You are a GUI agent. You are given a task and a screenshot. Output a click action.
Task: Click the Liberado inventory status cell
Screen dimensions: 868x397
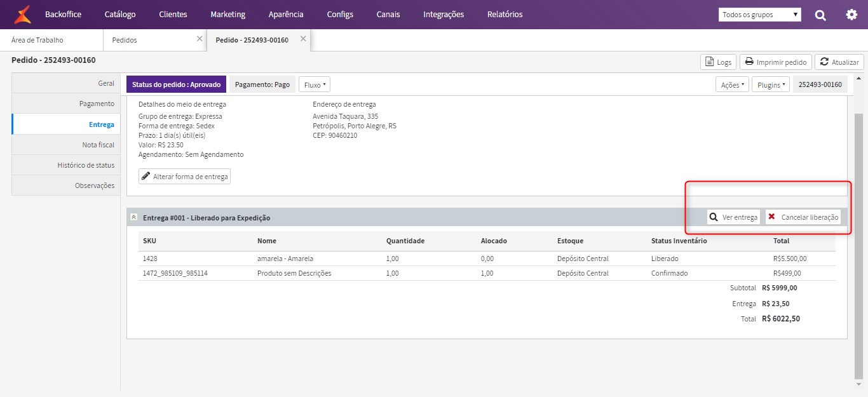coord(665,259)
